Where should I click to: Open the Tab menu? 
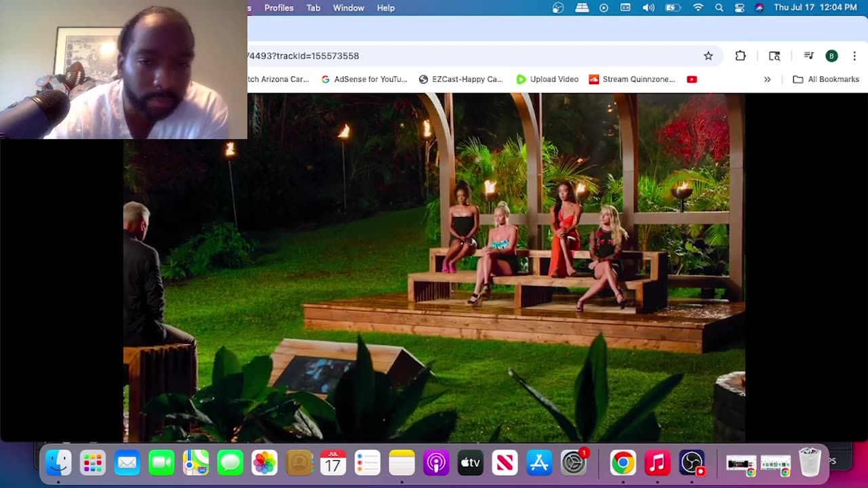(313, 8)
